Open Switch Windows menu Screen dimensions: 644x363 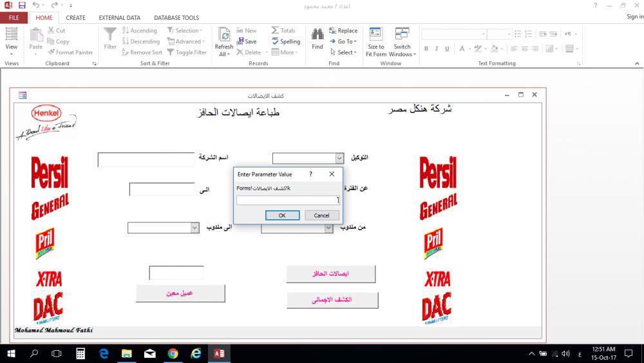(402, 42)
